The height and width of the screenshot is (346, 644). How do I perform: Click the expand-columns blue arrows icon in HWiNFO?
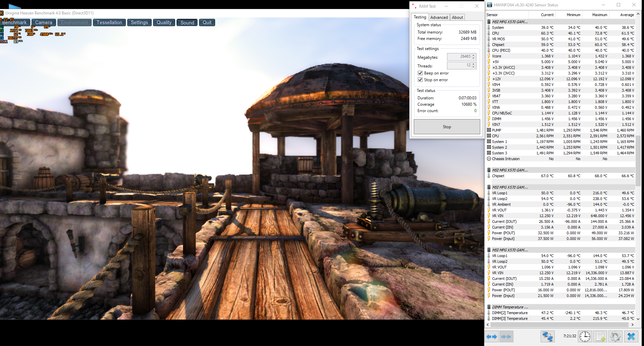(492, 336)
